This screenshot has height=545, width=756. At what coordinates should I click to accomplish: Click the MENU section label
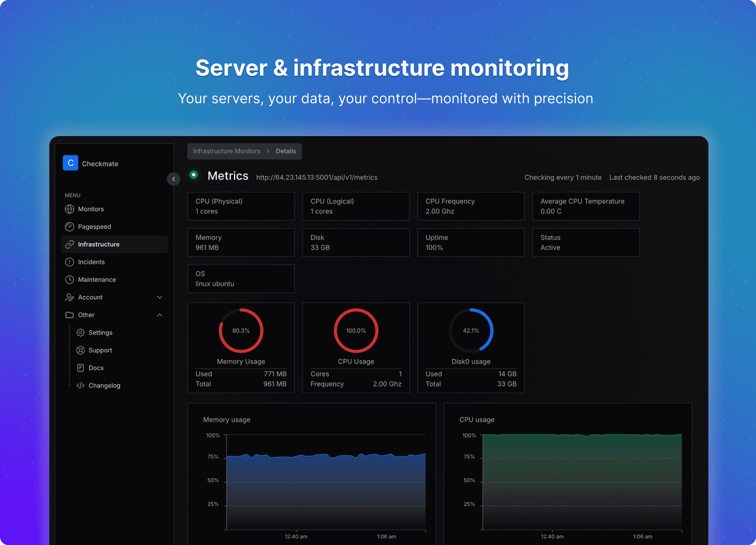[x=72, y=195]
